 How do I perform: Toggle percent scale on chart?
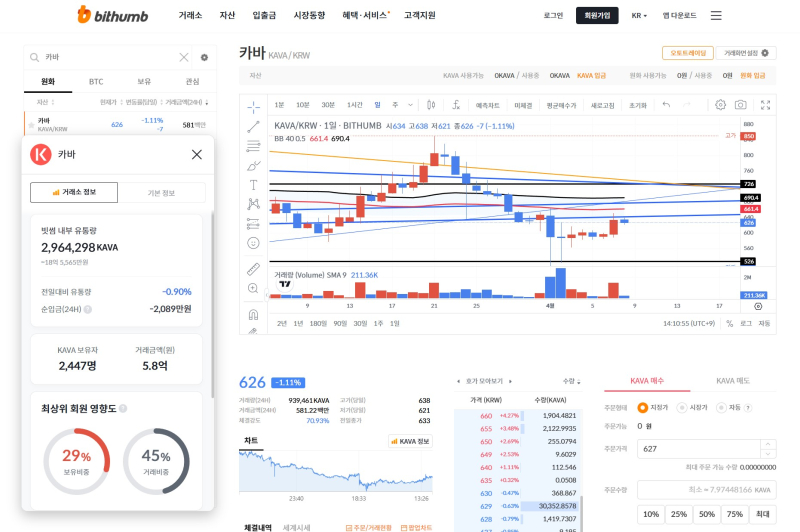(730, 323)
